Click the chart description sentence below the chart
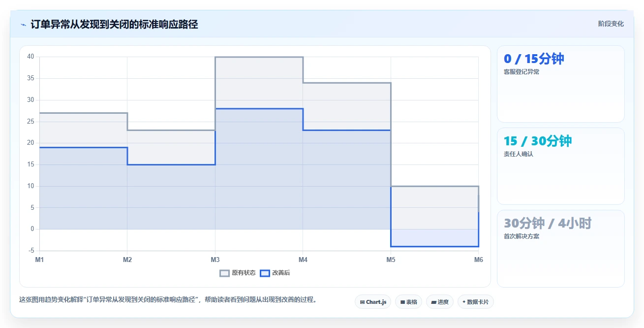This screenshot has width=644, height=328. pos(168,299)
